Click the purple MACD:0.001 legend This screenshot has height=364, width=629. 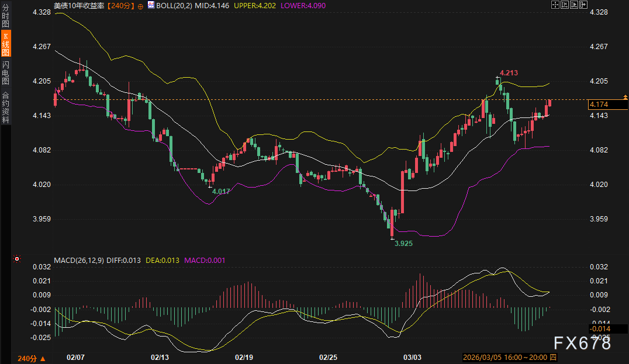(x=205, y=259)
